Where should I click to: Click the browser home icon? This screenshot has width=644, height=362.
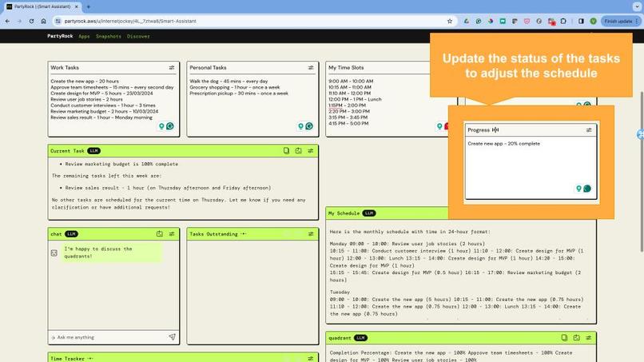43,21
